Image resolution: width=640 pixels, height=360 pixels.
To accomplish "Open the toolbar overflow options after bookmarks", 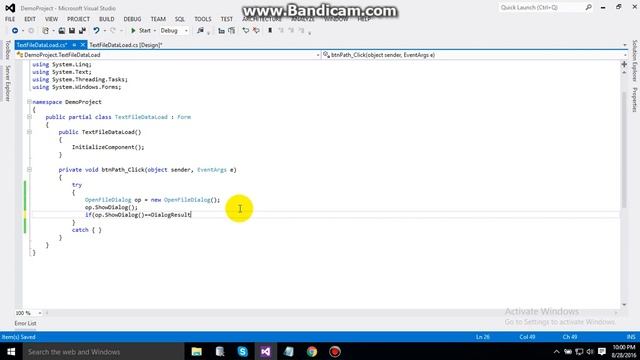I will pyautogui.click(x=309, y=32).
